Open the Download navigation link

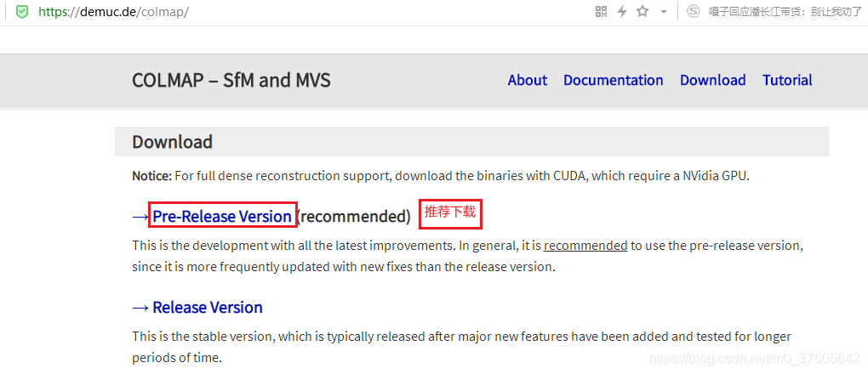pyautogui.click(x=712, y=80)
